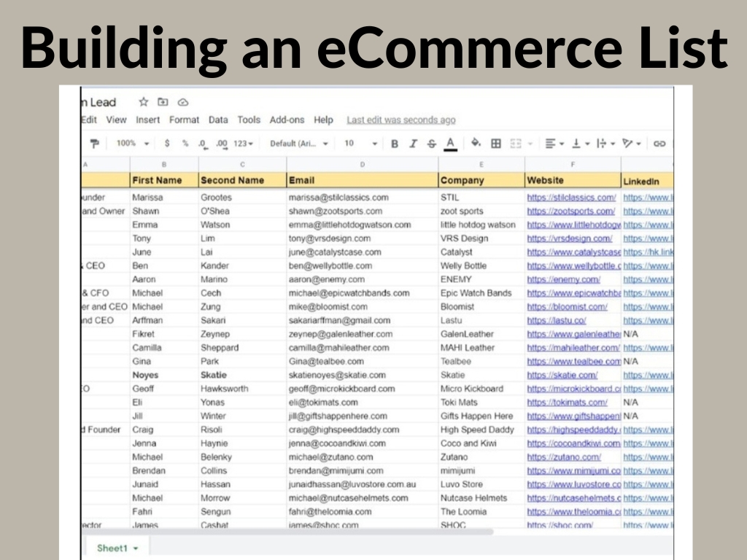Viewport: 747px width, 560px height.
Task: Select the 'Company' header cell
Action: pos(481,180)
